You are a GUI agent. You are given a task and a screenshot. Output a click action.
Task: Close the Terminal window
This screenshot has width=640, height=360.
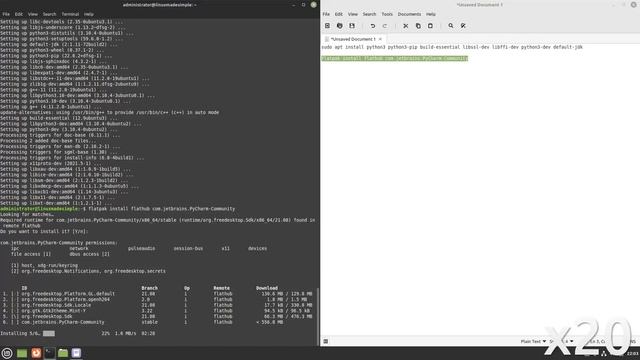point(313,5)
